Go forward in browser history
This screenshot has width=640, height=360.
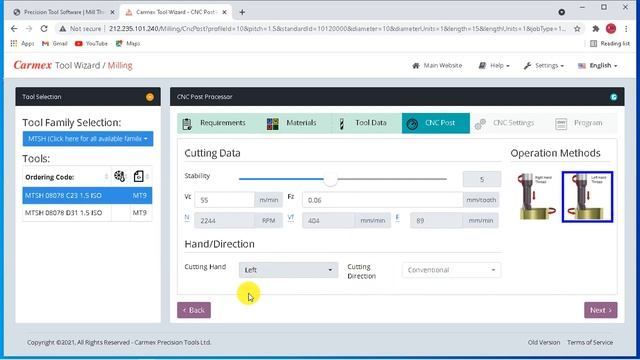(x=29, y=29)
